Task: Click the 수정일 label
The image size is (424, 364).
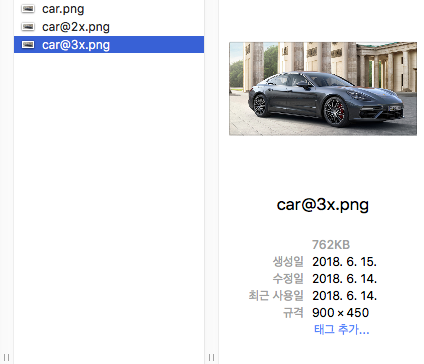Action: click(288, 279)
